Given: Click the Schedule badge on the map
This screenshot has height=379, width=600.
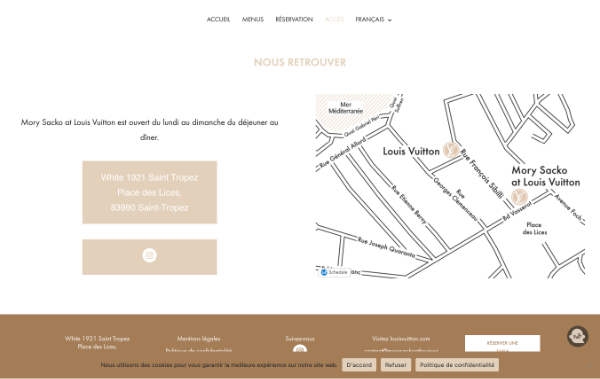Looking at the screenshot, I should tap(334, 272).
